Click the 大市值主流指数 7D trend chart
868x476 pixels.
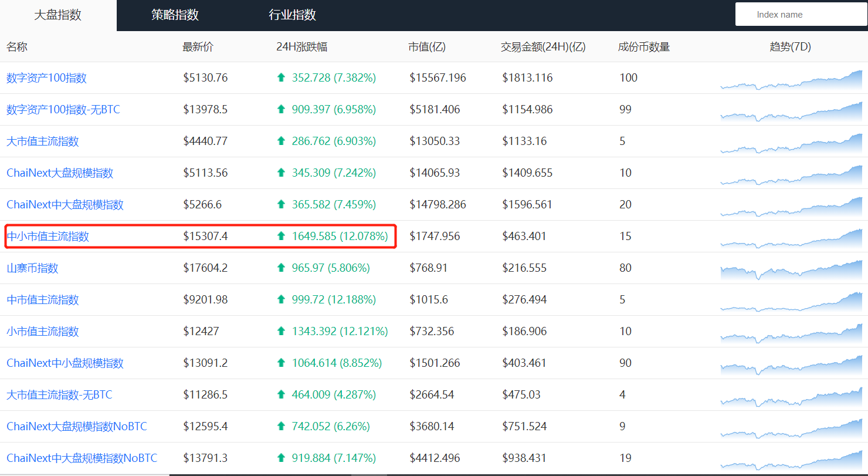click(791, 143)
